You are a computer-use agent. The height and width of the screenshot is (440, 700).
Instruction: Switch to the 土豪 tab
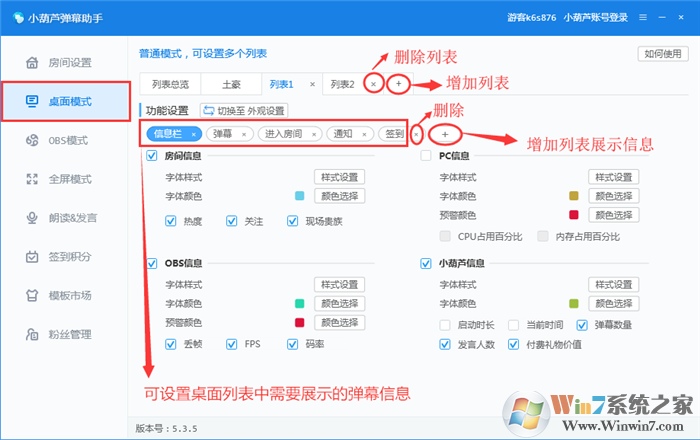click(231, 84)
